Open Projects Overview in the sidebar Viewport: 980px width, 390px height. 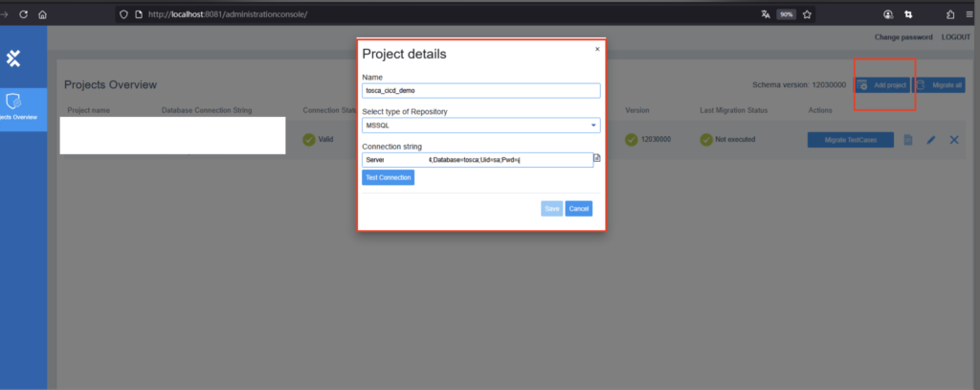click(x=15, y=105)
